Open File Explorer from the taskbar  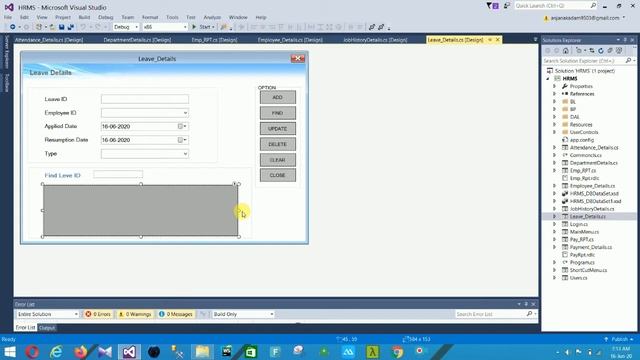(x=202, y=351)
